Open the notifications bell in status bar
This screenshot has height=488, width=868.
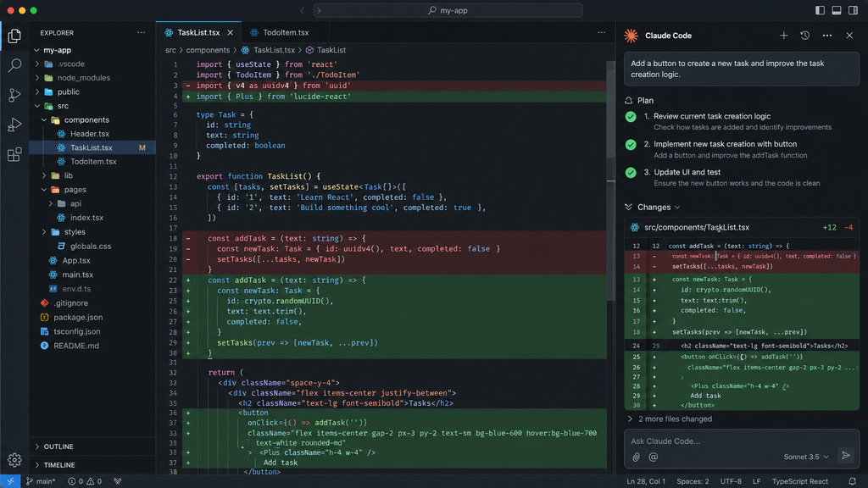(853, 481)
